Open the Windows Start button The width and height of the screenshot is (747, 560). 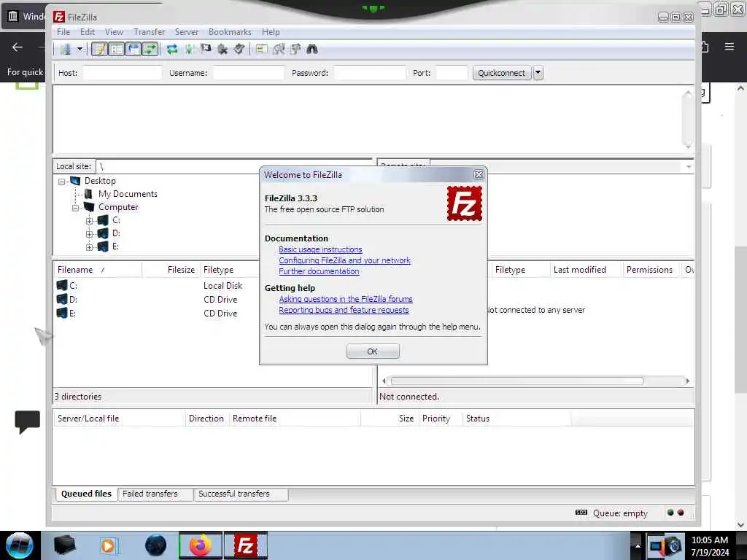pos(20,545)
